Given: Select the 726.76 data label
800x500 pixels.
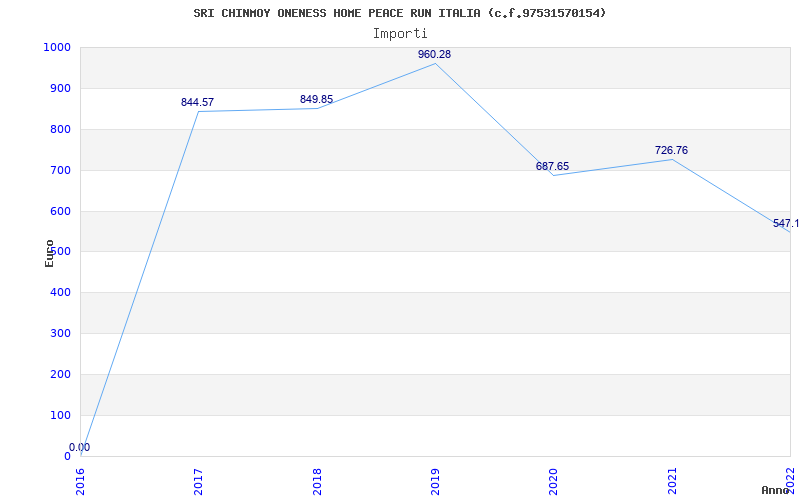Looking at the screenshot, I should [x=671, y=151].
